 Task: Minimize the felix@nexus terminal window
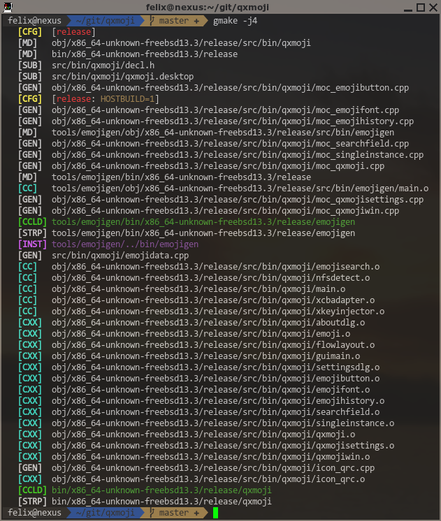(408, 8)
